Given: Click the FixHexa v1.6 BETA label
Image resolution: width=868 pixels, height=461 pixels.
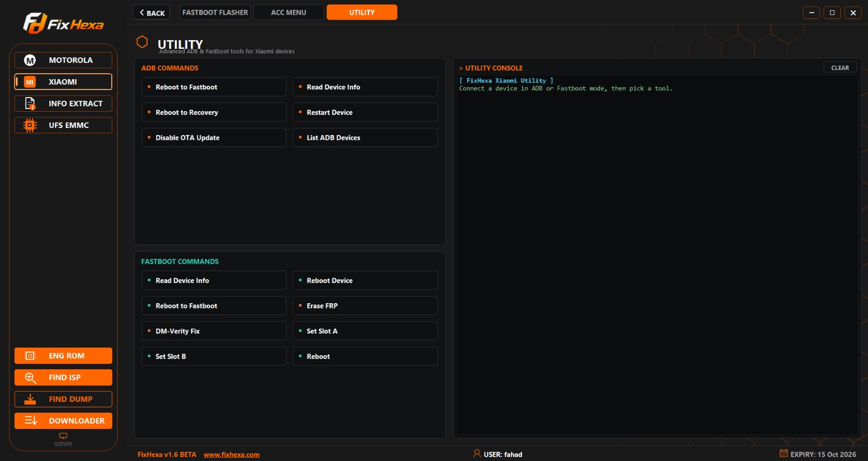Looking at the screenshot, I should coord(167,454).
